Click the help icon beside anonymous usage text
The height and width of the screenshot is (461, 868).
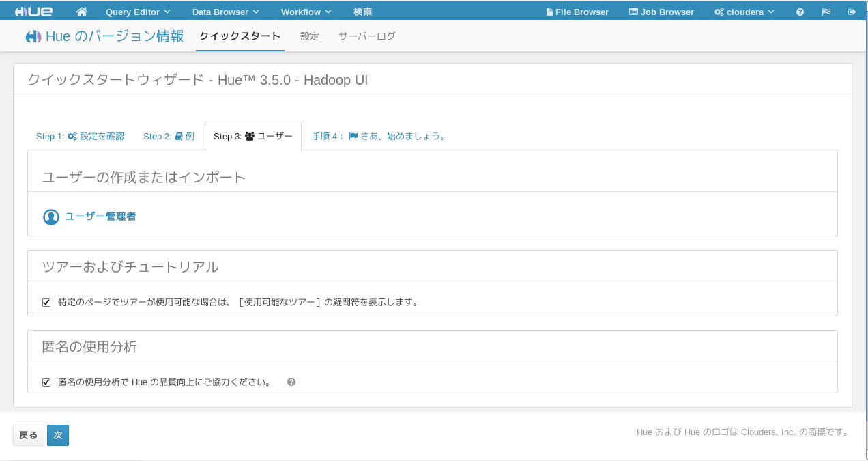pyautogui.click(x=291, y=382)
